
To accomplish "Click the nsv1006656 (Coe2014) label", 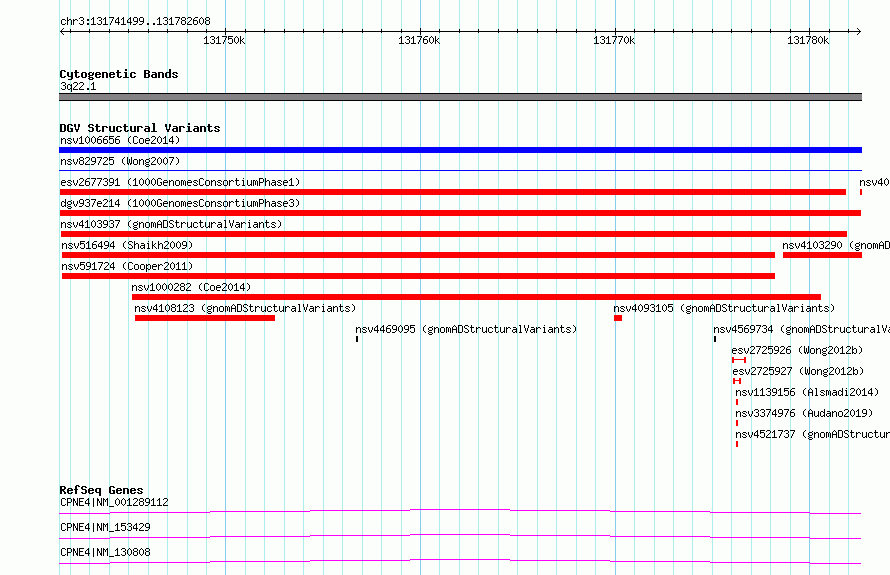I will tap(120, 140).
